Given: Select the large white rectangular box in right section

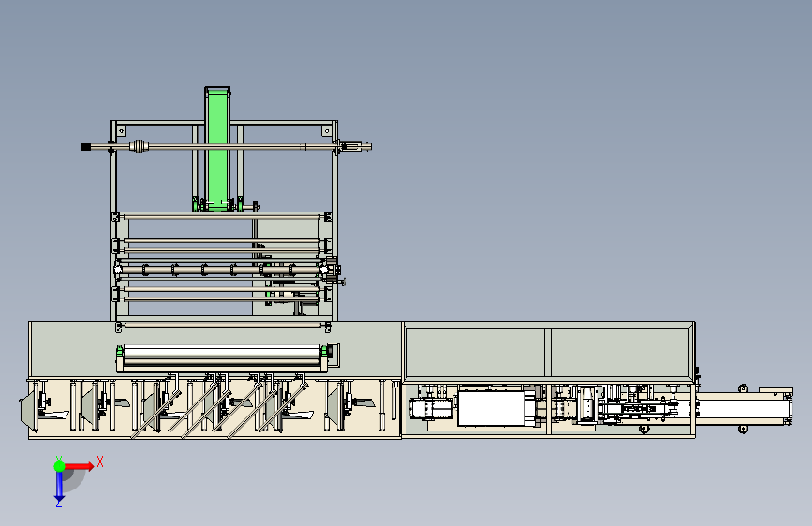Looking at the screenshot, I should [x=492, y=408].
